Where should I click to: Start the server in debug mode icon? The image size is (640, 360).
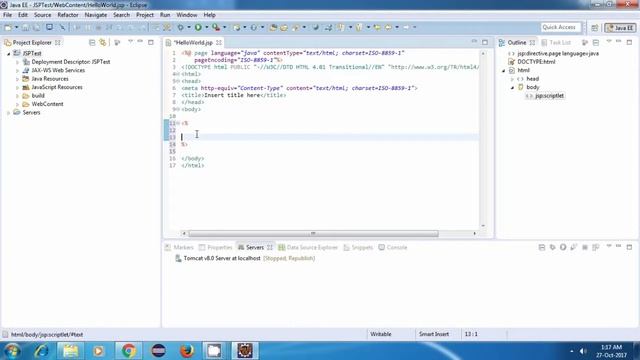552,247
